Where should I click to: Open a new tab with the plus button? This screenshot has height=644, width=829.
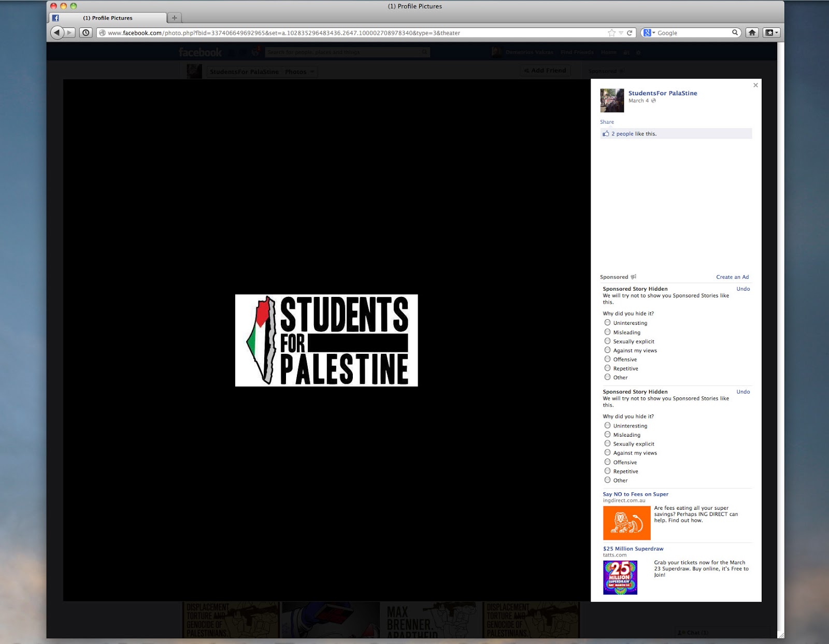tap(175, 18)
